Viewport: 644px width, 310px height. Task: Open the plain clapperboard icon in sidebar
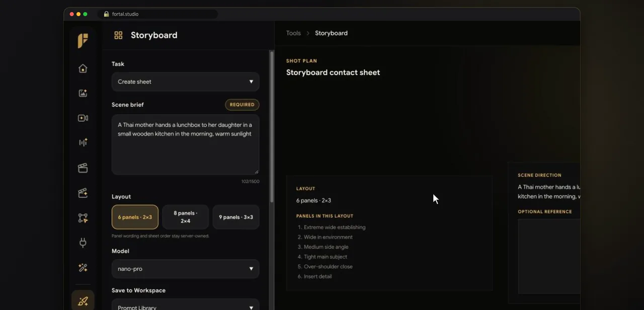tap(83, 168)
